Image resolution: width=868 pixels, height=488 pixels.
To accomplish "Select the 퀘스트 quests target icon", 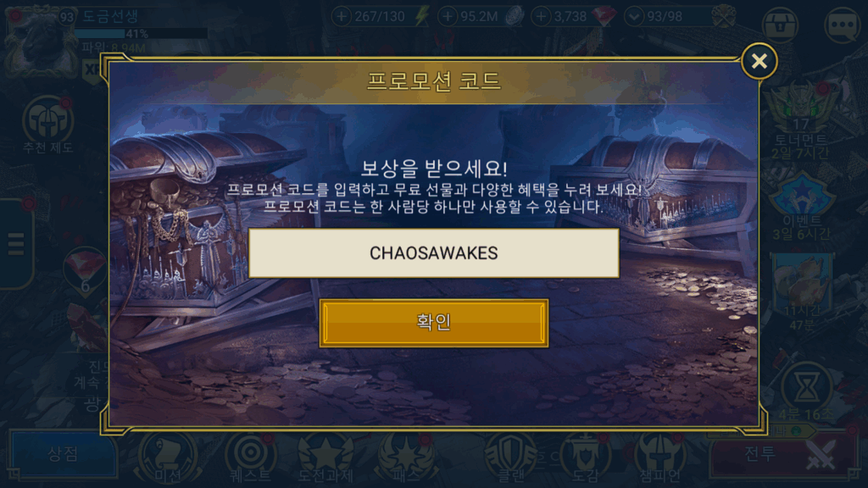I will (250, 458).
